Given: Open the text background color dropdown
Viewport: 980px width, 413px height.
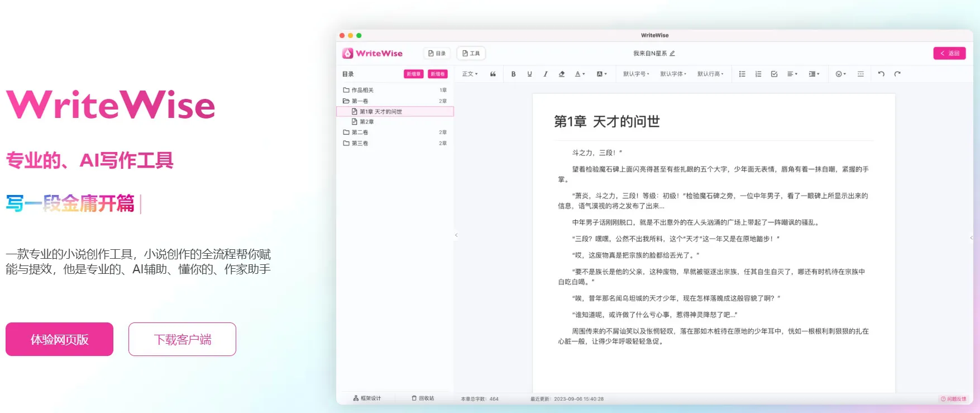Looking at the screenshot, I should pyautogui.click(x=601, y=74).
